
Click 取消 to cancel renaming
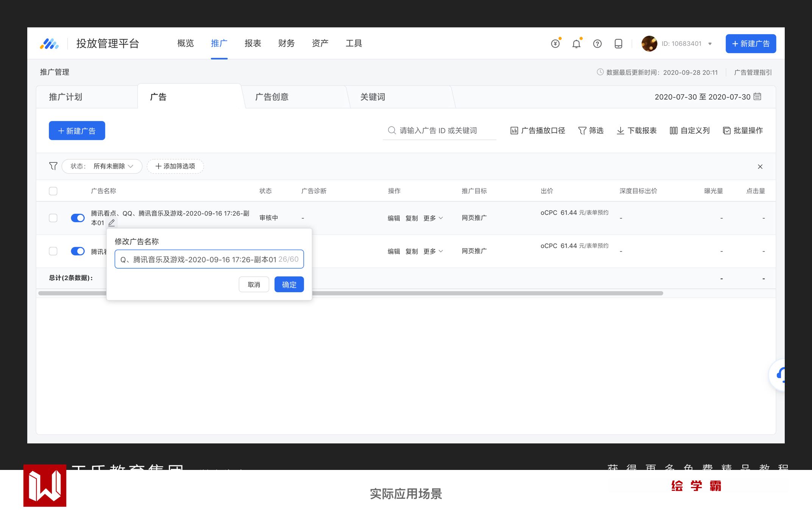pos(254,285)
